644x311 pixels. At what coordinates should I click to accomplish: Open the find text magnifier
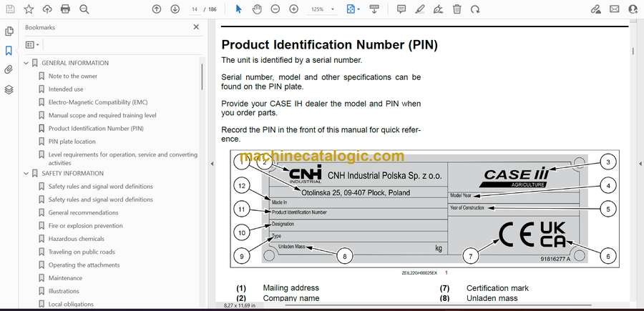84,9
